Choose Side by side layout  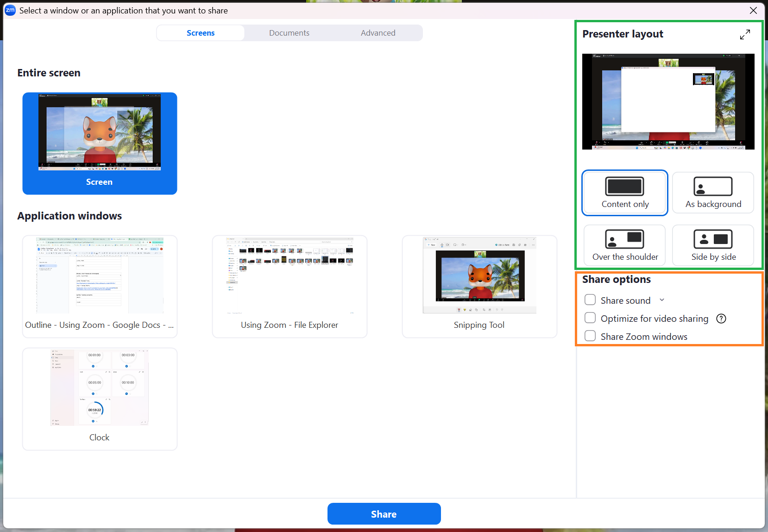[713, 245]
